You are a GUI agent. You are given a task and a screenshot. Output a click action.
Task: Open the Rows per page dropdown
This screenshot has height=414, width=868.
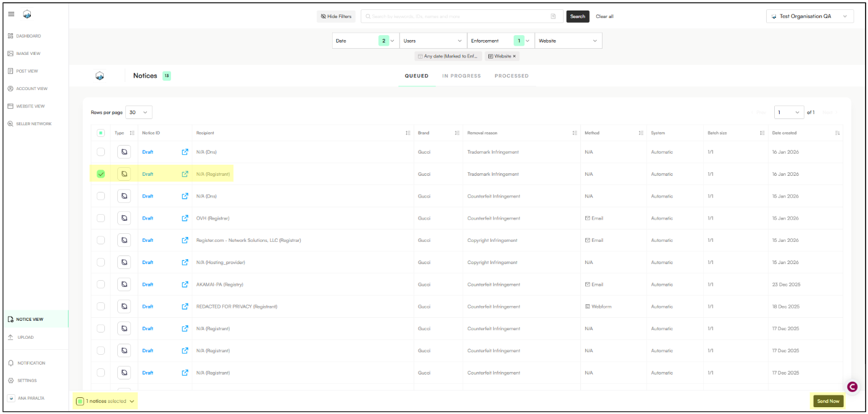point(139,112)
